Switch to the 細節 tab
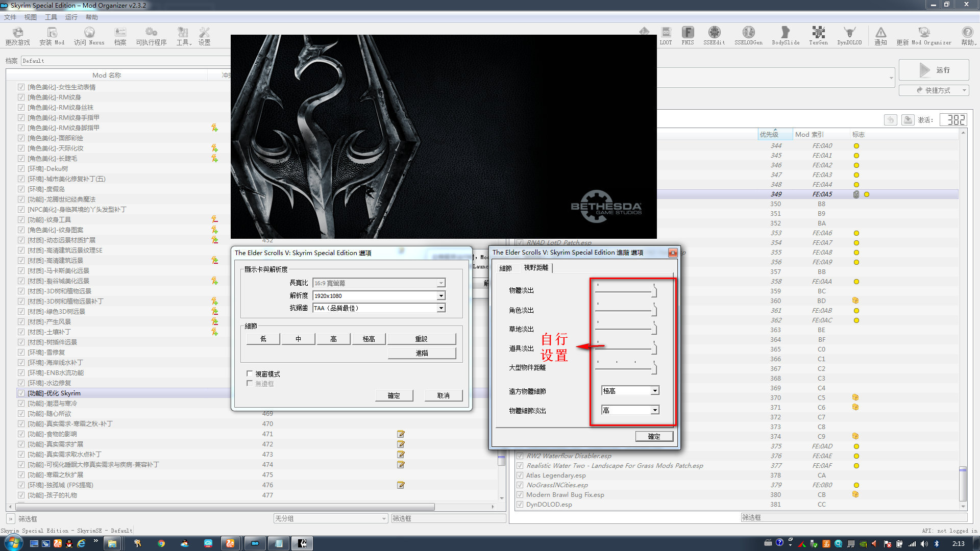This screenshot has width=980, height=551. (505, 268)
